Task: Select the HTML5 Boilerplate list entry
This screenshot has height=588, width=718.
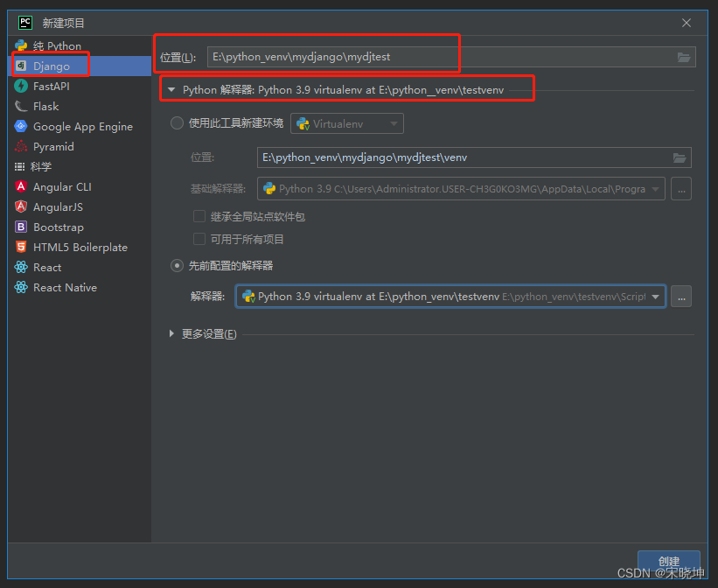Action: coord(80,248)
